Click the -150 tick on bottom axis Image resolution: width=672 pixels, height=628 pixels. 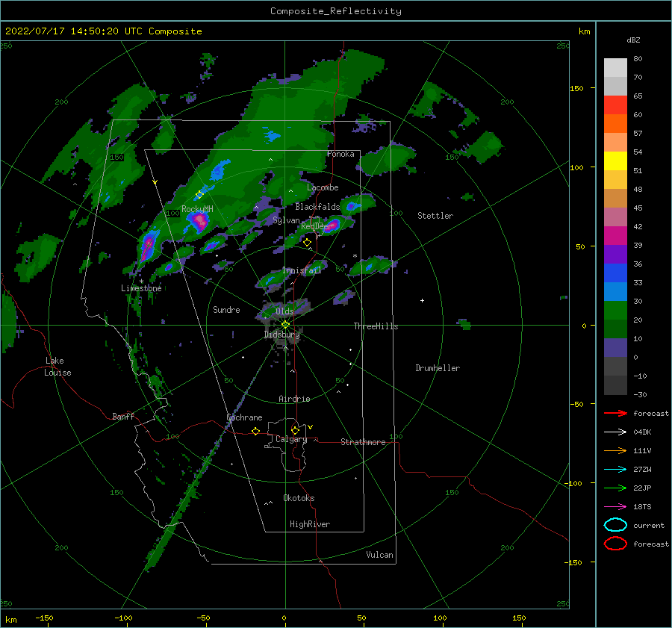click(44, 618)
